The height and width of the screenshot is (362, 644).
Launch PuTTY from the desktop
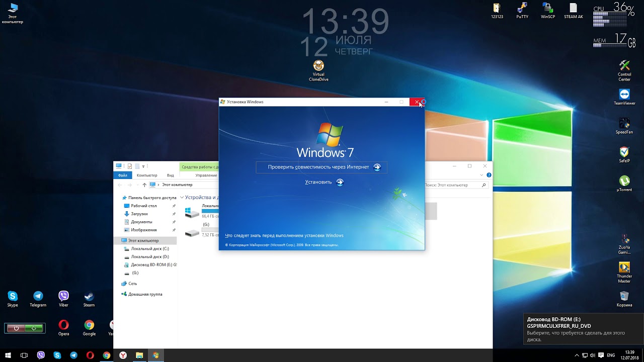pyautogui.click(x=522, y=11)
